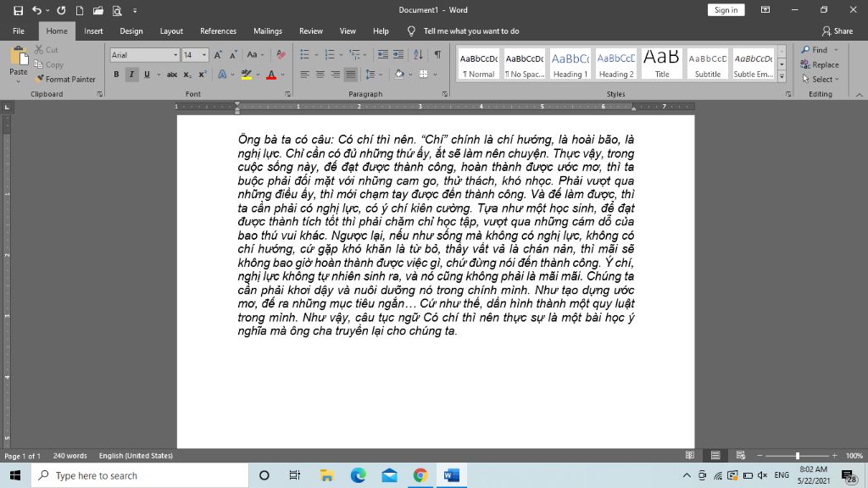Launch the Font dialog box
Viewport: 868px width, 488px height.
(288, 94)
